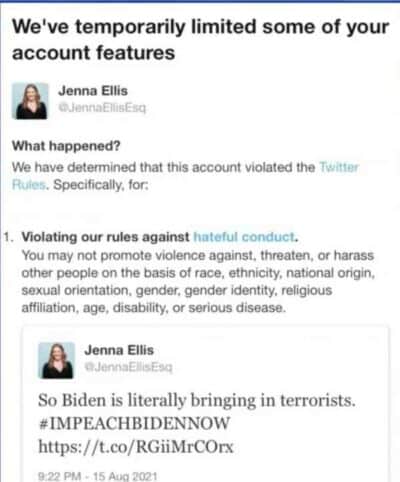The width and height of the screenshot is (400, 482).
Task: Select the Jenna Ellis name in the quoted tweet
Action: pyautogui.click(x=119, y=350)
